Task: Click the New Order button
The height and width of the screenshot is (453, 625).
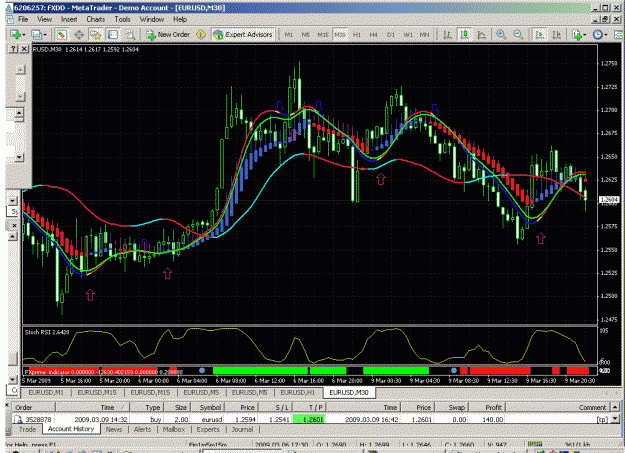Action: coord(168,35)
